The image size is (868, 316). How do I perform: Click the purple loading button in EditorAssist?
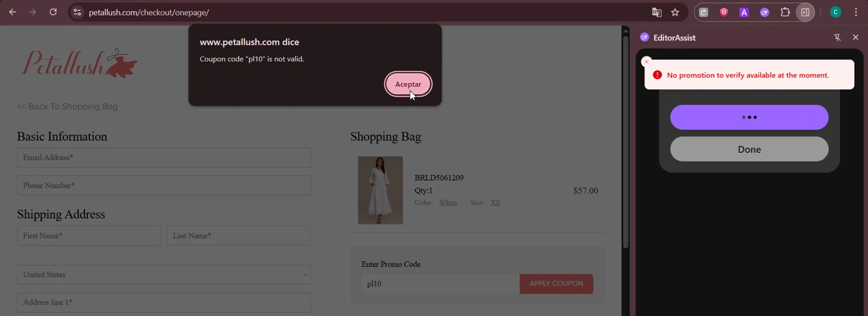coord(749,117)
